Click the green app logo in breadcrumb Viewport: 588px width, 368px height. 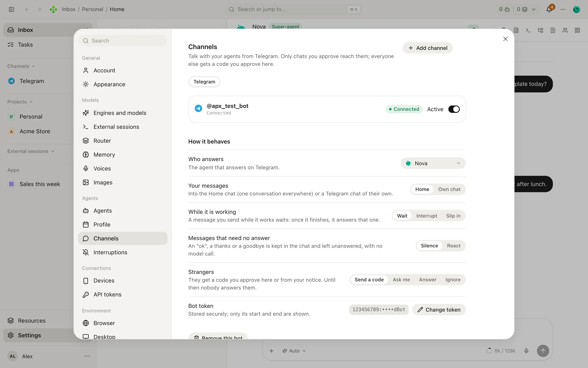(53, 9)
